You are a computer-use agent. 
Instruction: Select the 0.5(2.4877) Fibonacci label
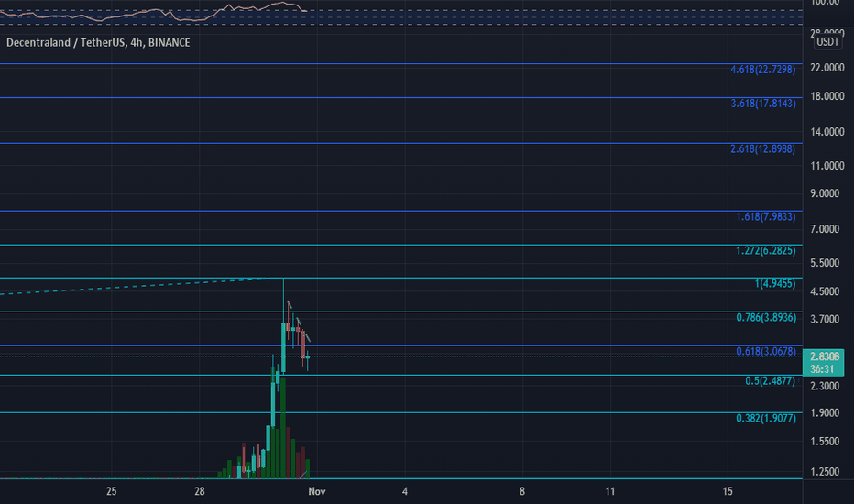click(x=770, y=381)
